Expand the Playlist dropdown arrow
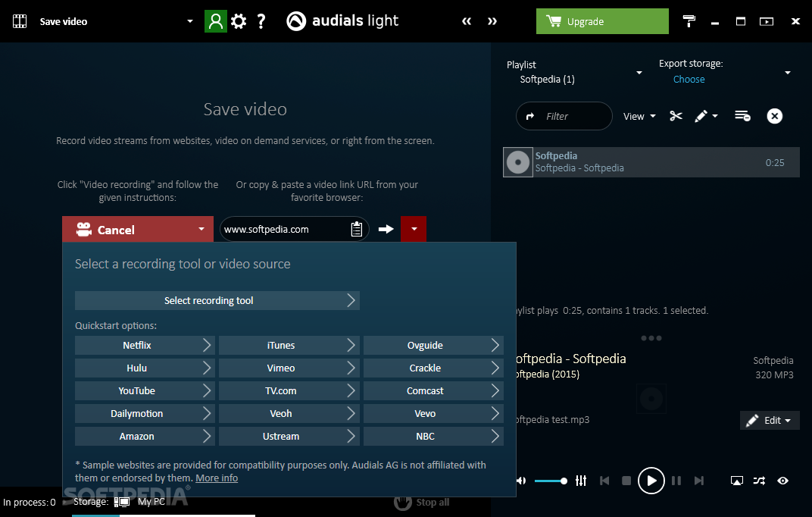 click(x=639, y=73)
